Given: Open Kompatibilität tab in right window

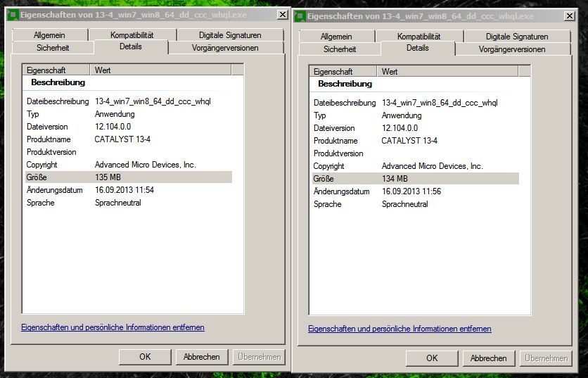Looking at the screenshot, I should (419, 37).
